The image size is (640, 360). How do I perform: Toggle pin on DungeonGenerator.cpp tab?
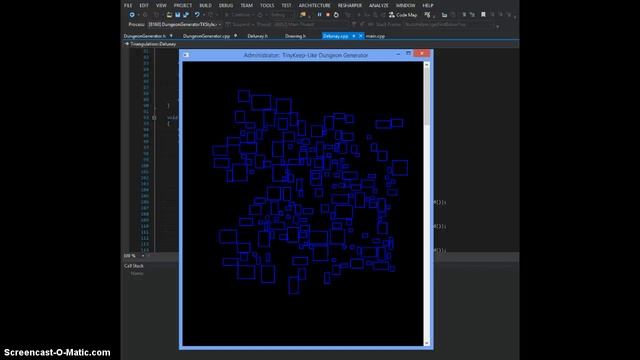click(236, 36)
